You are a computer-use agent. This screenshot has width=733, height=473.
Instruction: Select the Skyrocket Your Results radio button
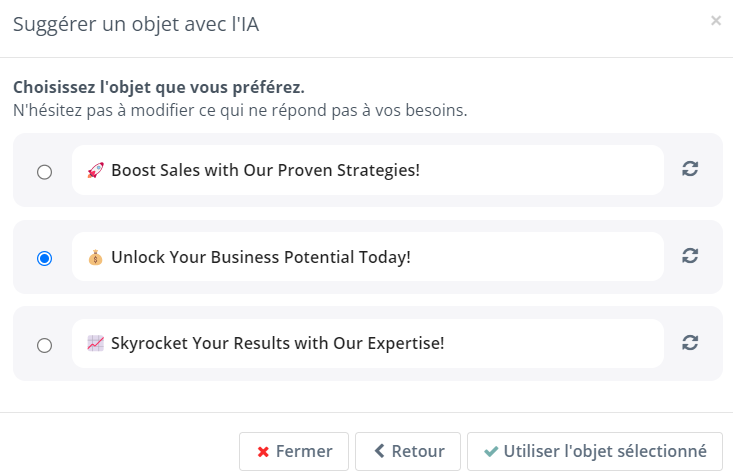coord(44,345)
